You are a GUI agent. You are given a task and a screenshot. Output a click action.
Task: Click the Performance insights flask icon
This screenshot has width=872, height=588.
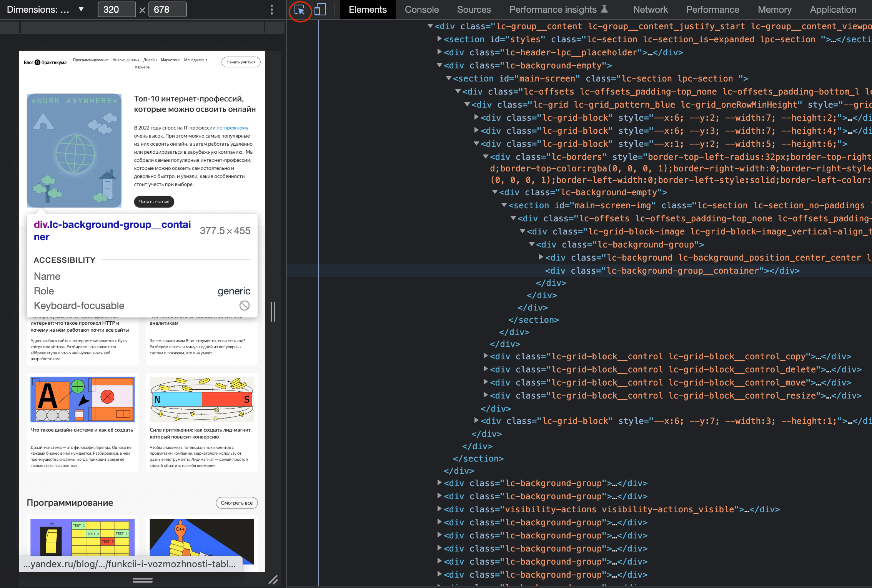coord(604,9)
